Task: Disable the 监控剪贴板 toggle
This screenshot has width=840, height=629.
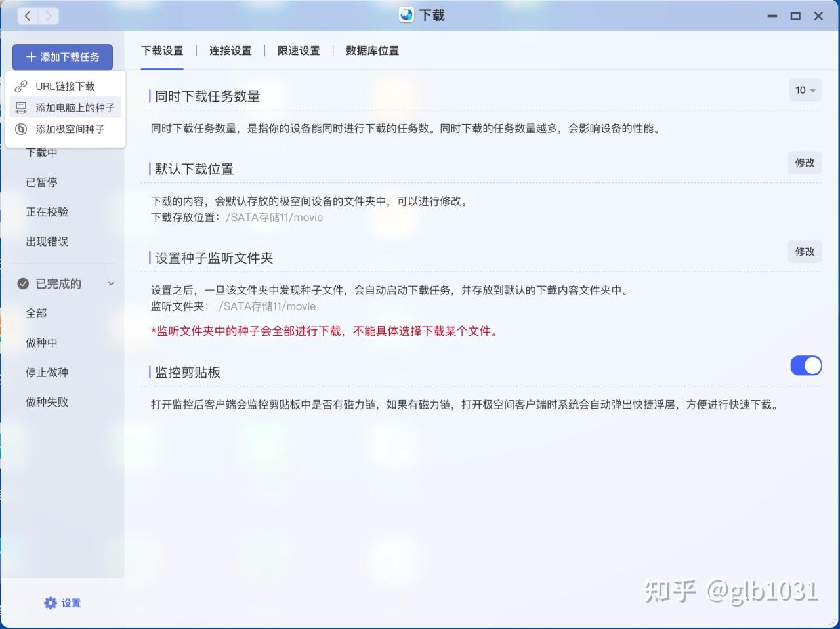Action: [x=806, y=365]
